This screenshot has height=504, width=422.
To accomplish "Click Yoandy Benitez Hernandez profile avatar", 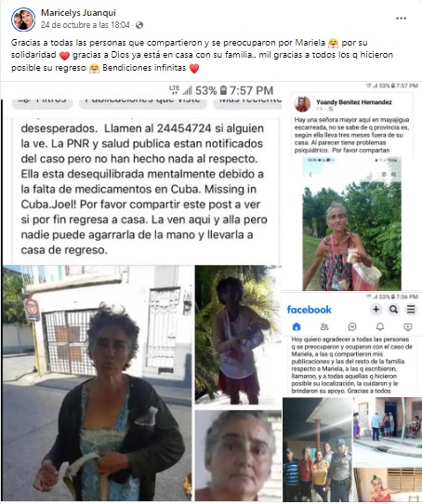I will tap(302, 104).
